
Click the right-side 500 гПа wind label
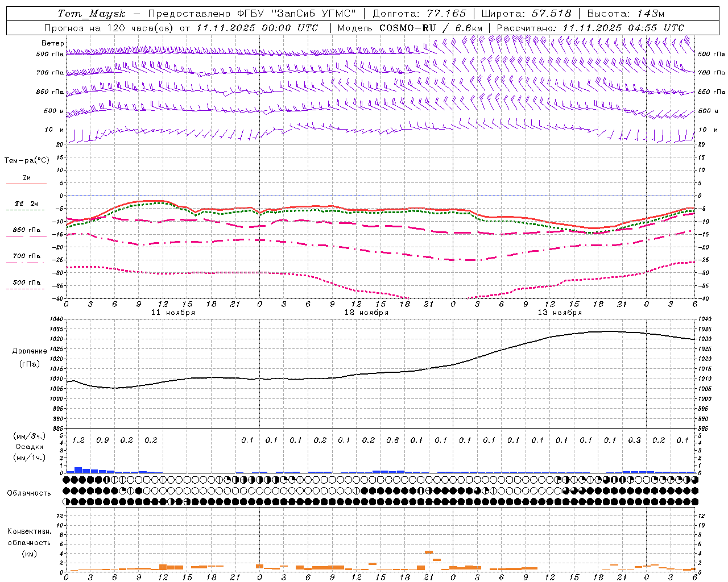tap(712, 54)
